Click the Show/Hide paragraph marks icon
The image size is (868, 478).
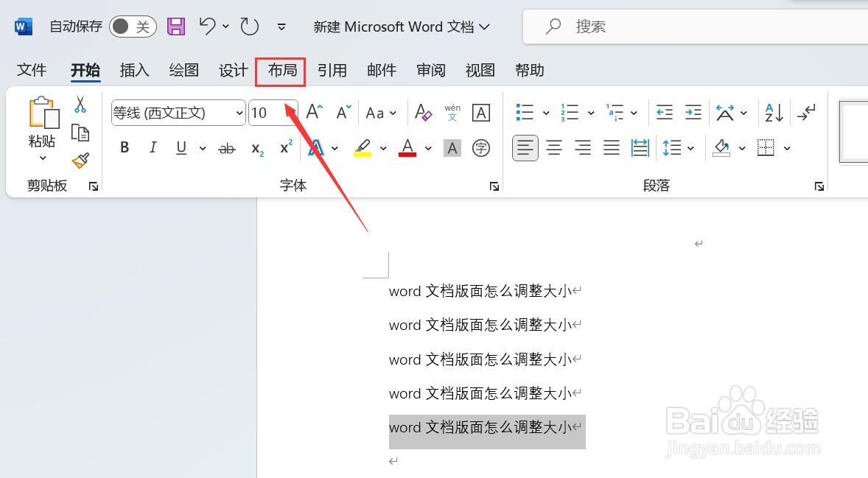806,112
